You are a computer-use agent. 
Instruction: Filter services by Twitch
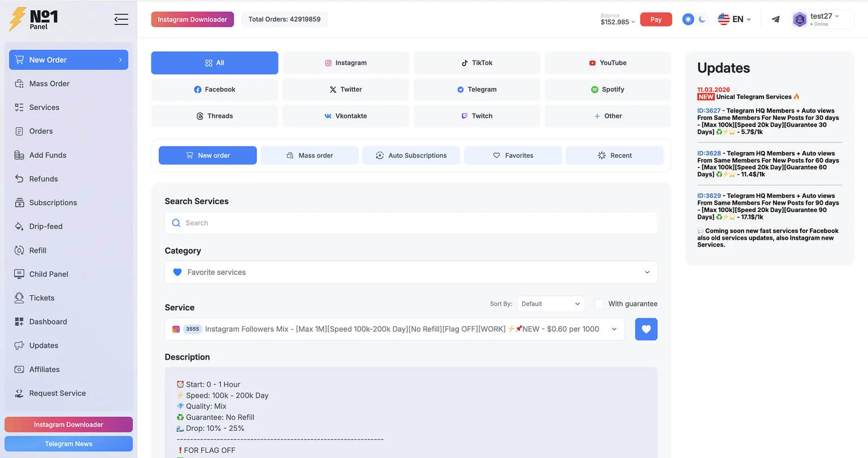pyautogui.click(x=477, y=116)
